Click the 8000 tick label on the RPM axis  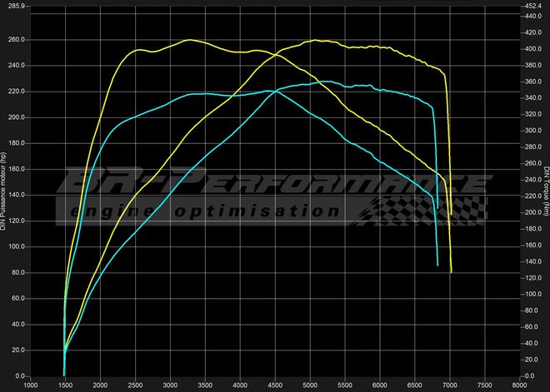(x=520, y=385)
